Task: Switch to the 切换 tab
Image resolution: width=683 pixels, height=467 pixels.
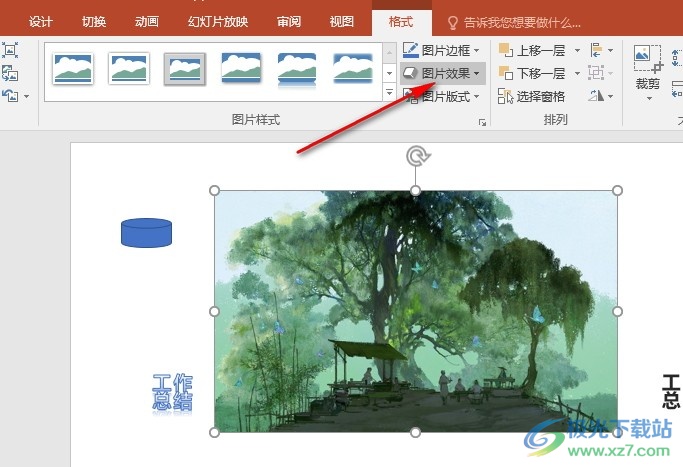Action: [94, 21]
